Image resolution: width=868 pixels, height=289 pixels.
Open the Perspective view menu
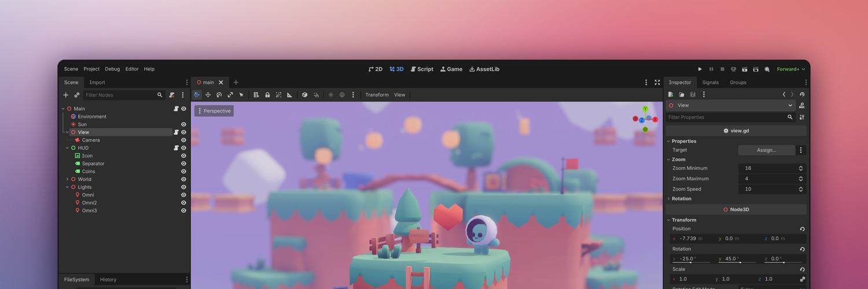point(214,111)
